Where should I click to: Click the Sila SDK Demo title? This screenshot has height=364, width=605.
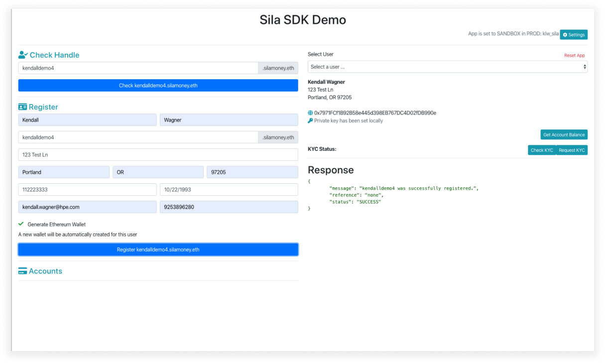(303, 20)
